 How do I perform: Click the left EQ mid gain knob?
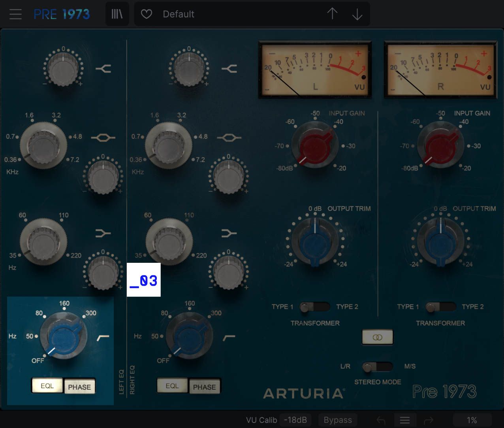tap(103, 177)
